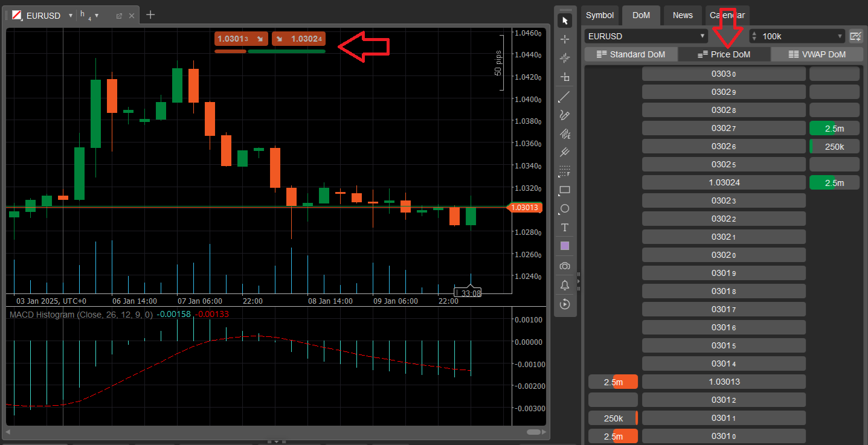Switch to the VWAP DoM view
This screenshot has width=868, height=445.
click(817, 54)
